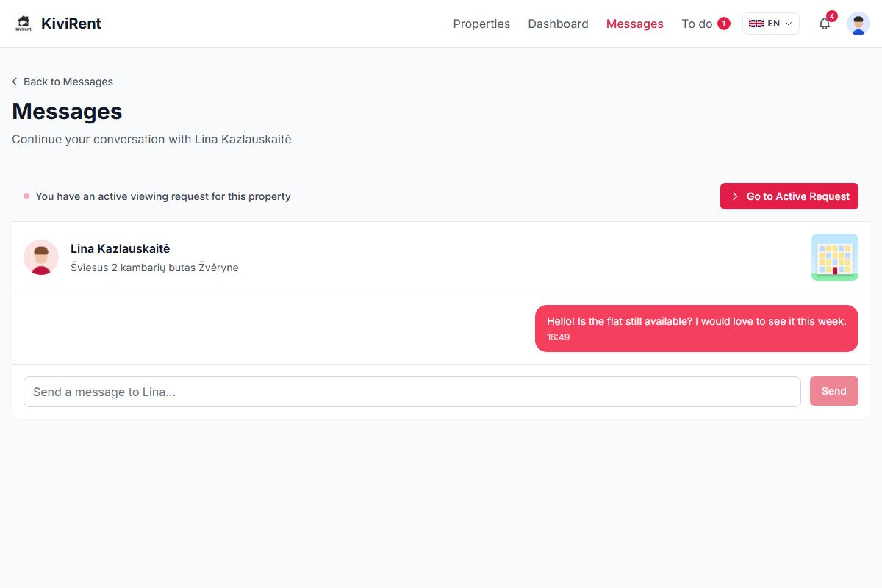Click Back to Messages link

(62, 82)
